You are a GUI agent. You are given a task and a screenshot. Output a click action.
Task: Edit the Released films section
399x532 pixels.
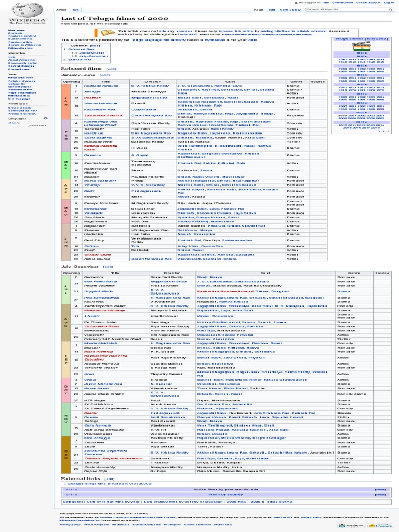pos(111,69)
